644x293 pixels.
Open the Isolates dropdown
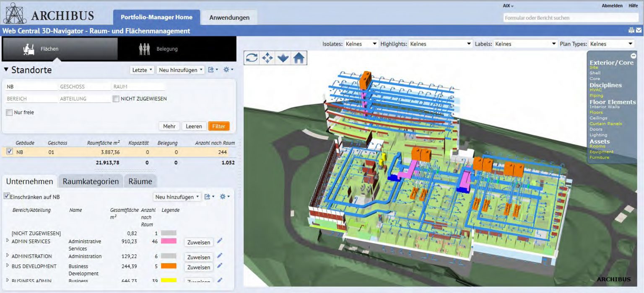pyautogui.click(x=361, y=44)
